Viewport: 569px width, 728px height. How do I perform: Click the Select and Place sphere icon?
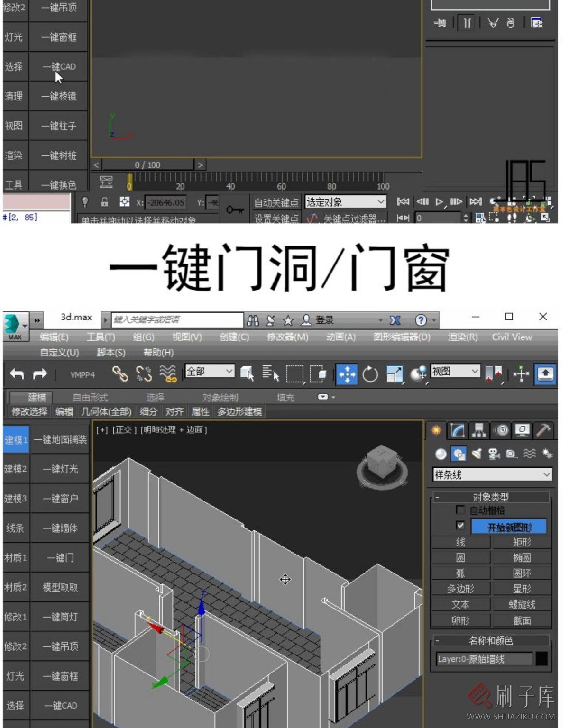pos(418,374)
